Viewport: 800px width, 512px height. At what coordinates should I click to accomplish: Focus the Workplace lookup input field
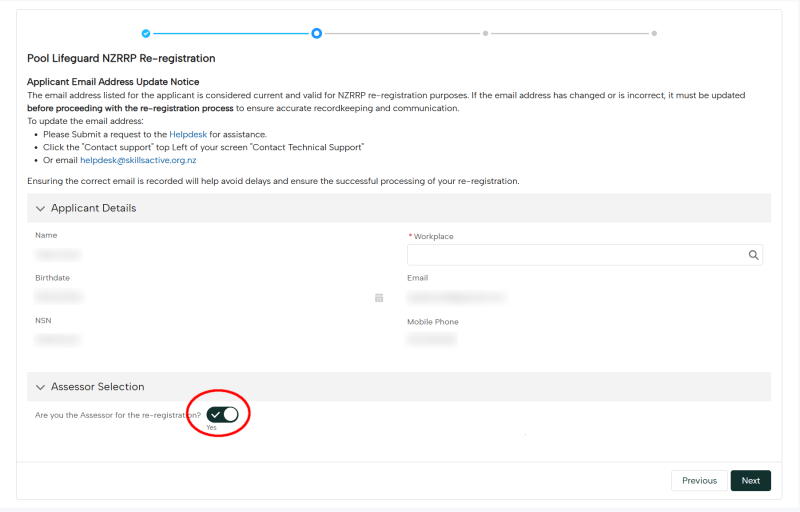[x=585, y=255]
